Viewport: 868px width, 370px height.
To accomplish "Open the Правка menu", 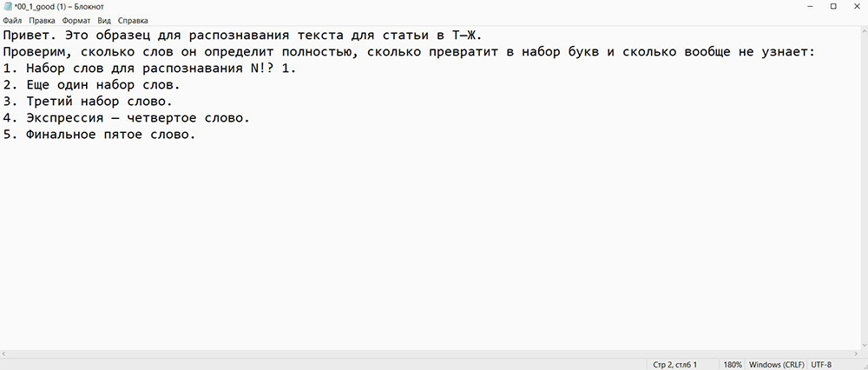I will click(42, 21).
